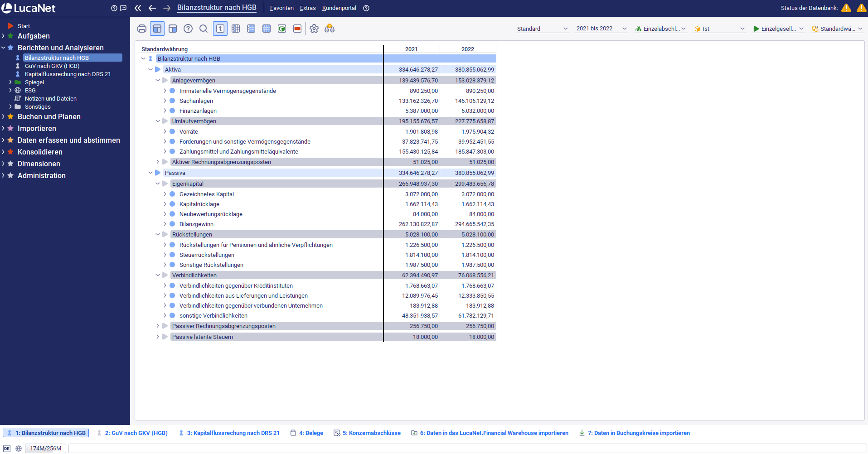The height and width of the screenshot is (454, 868).
Task: Switch to tab 2: GuV nach GKV (HGB)
Action: click(x=132, y=433)
